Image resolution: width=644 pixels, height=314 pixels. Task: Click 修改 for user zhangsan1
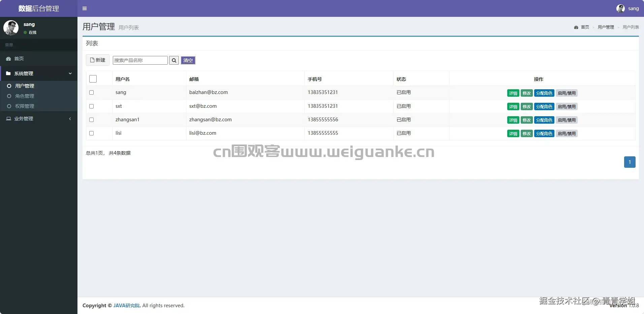(x=527, y=120)
